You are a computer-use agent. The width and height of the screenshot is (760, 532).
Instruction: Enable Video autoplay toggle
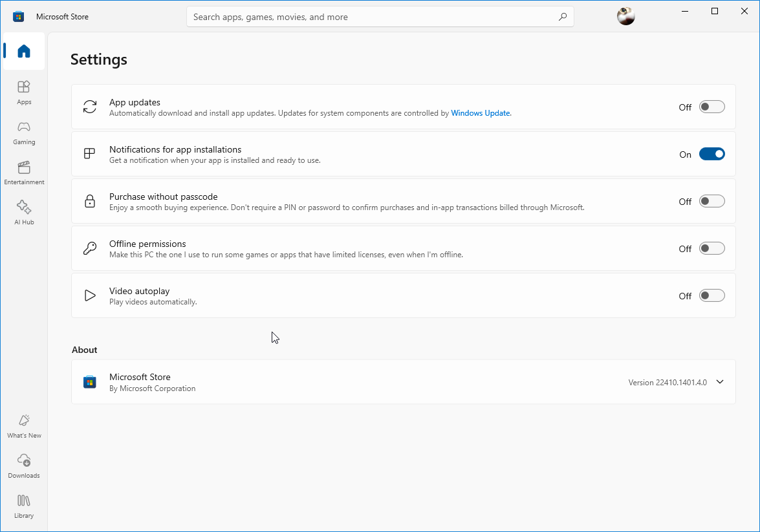711,295
